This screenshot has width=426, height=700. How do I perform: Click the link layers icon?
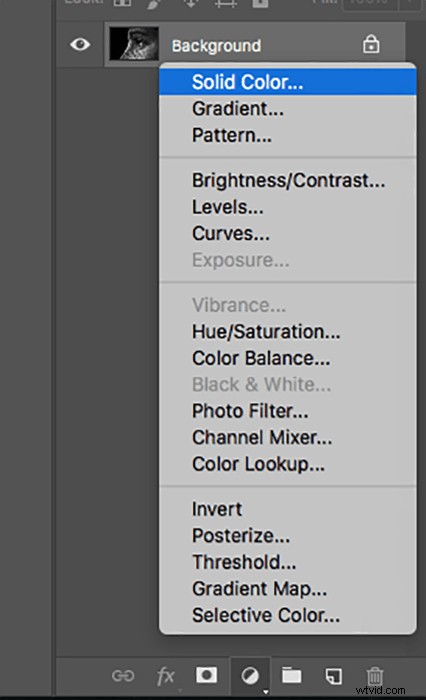(123, 676)
